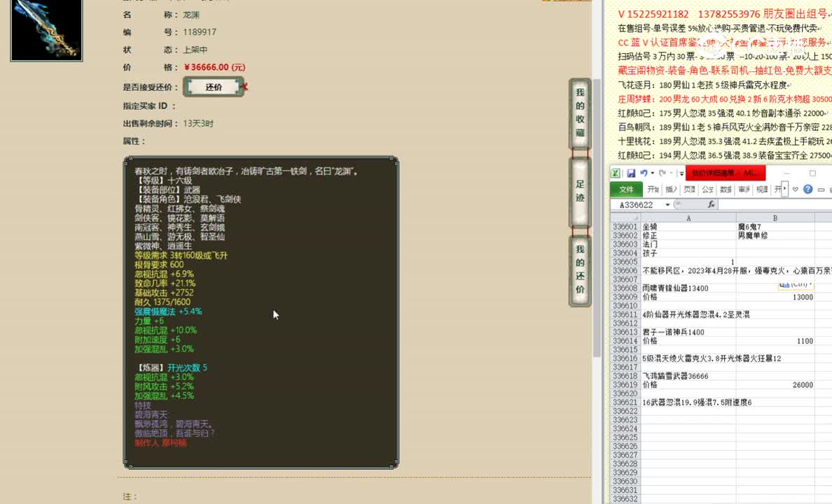Open the Undo history dropdown arrow

coord(652,173)
